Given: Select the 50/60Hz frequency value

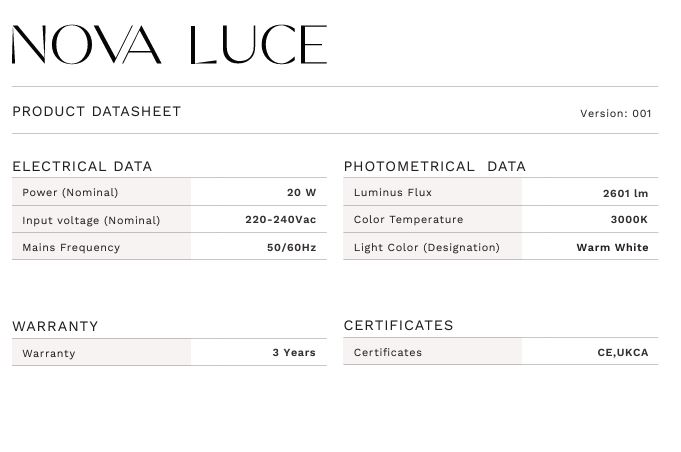Looking at the screenshot, I should click(x=291, y=247).
